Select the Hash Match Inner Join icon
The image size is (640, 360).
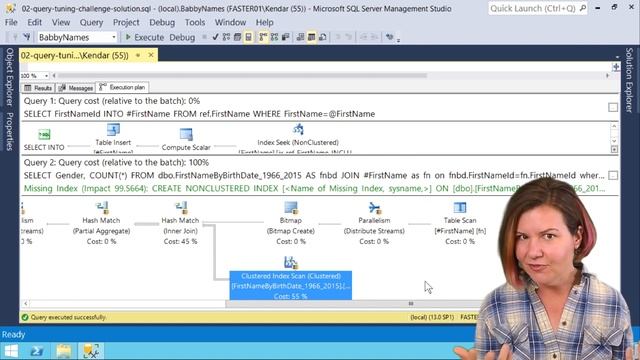coord(180,208)
